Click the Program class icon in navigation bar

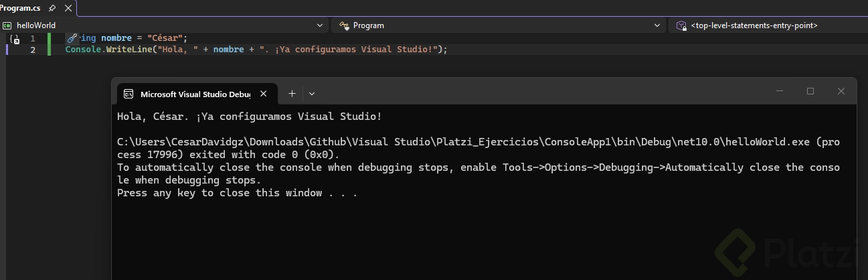(x=344, y=25)
